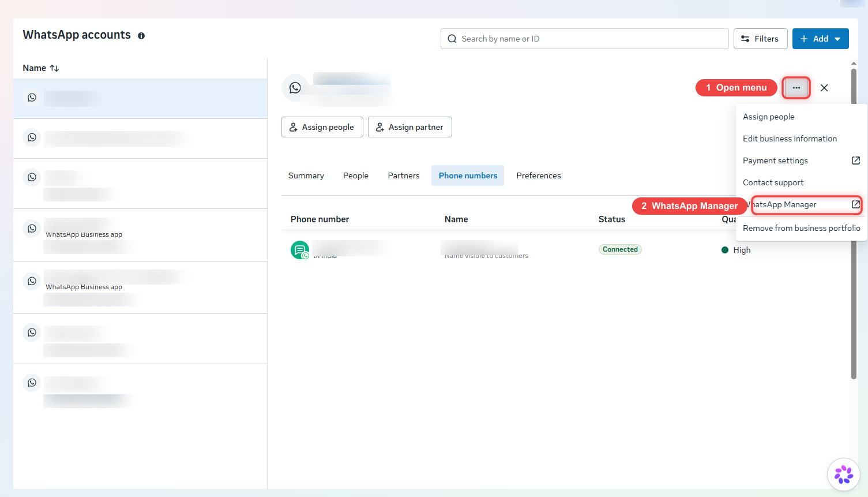Open the three-dot more options menu
868x497 pixels.
pos(796,88)
